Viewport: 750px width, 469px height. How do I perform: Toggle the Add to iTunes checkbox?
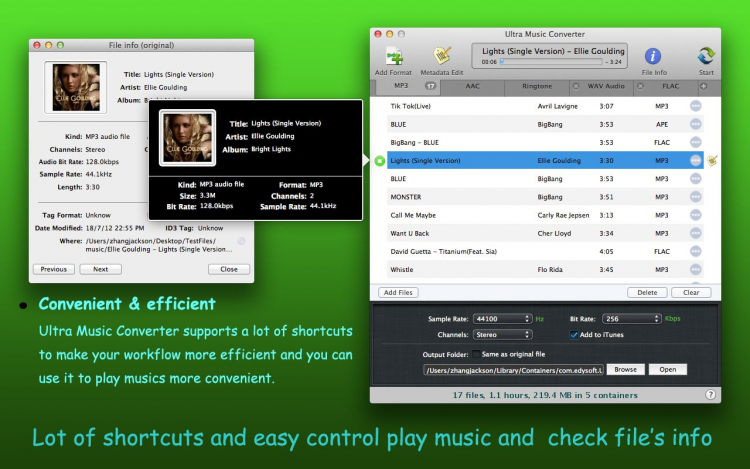574,335
